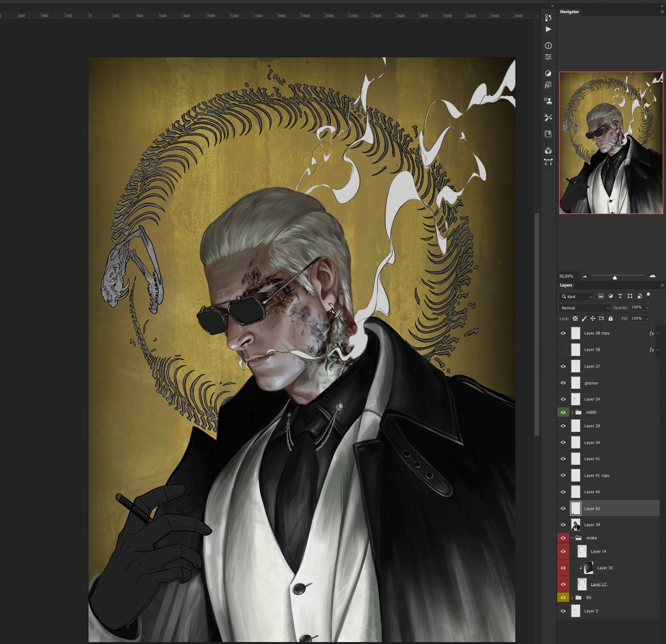The height and width of the screenshot is (644, 666).
Task: Select Layer 14 inside snake group
Action: tap(609, 552)
